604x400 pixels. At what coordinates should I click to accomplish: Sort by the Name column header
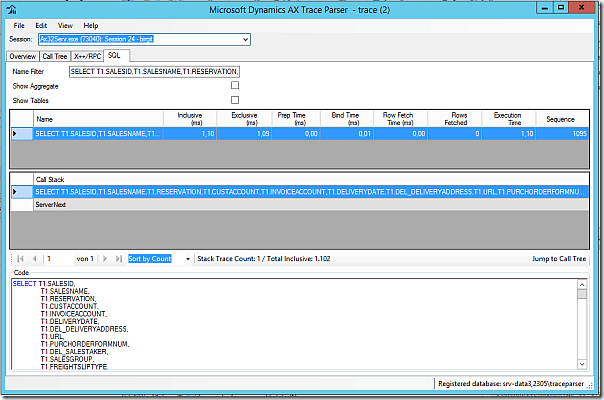pos(98,119)
